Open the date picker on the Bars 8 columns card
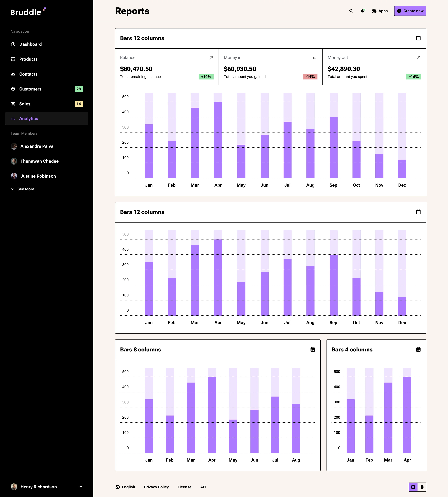This screenshot has width=448, height=497. point(312,349)
